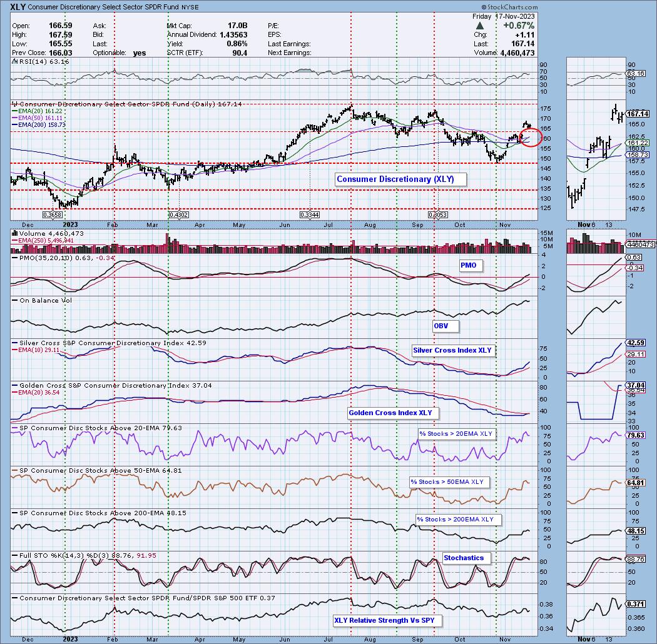The height and width of the screenshot is (644, 657).
Task: Click the '% Stocks > 200EMA XLY' annotation
Action: (x=459, y=519)
